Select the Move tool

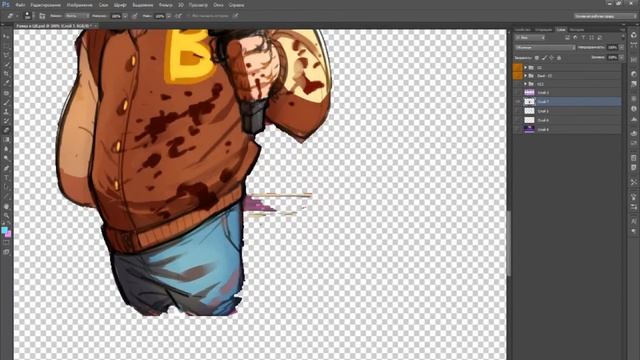(x=6, y=36)
